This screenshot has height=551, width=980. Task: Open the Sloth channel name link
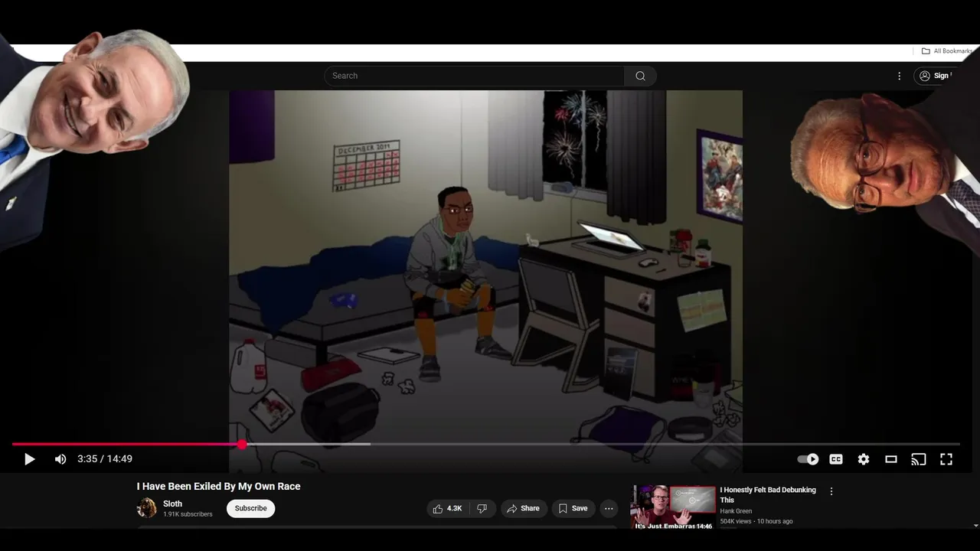pyautogui.click(x=172, y=504)
